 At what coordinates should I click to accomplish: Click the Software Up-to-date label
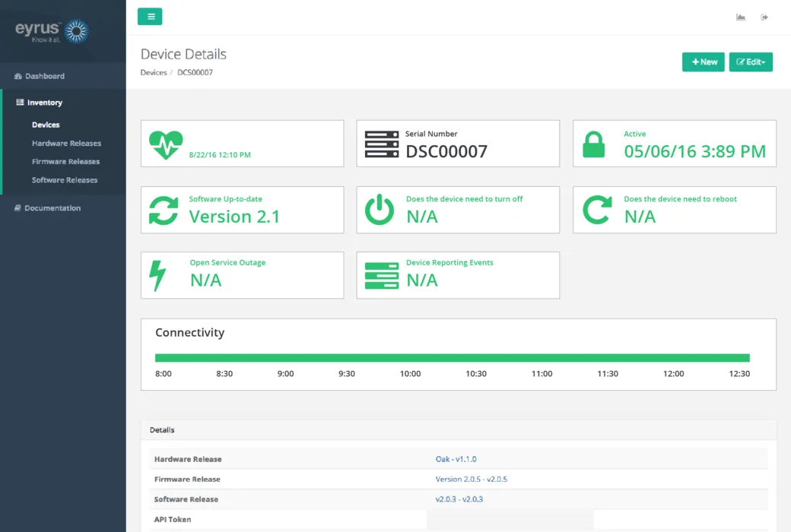pyautogui.click(x=225, y=199)
